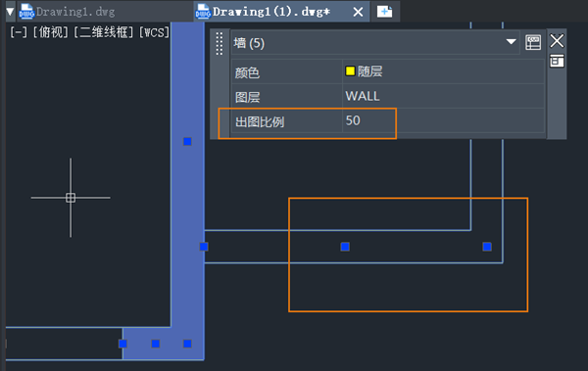Click the 出图比例 value 50 field
Screen dimensions: 588x371
[443, 120]
